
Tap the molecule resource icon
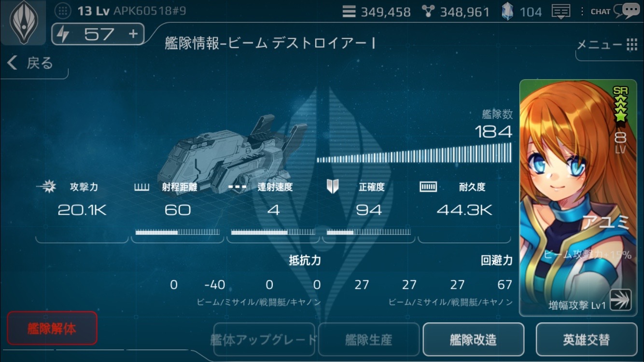pos(428,11)
